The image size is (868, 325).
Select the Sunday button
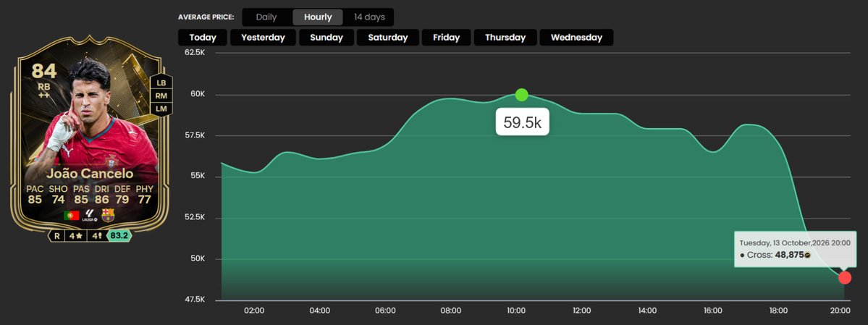click(326, 38)
